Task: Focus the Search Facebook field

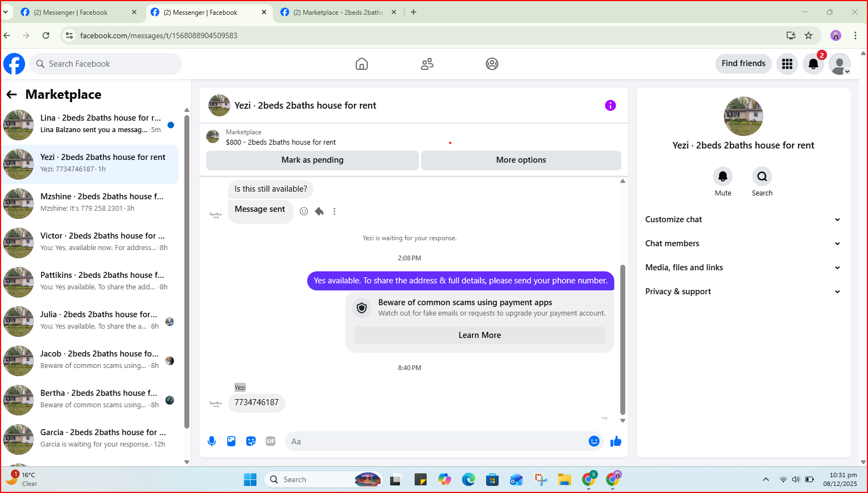Action: (x=106, y=64)
